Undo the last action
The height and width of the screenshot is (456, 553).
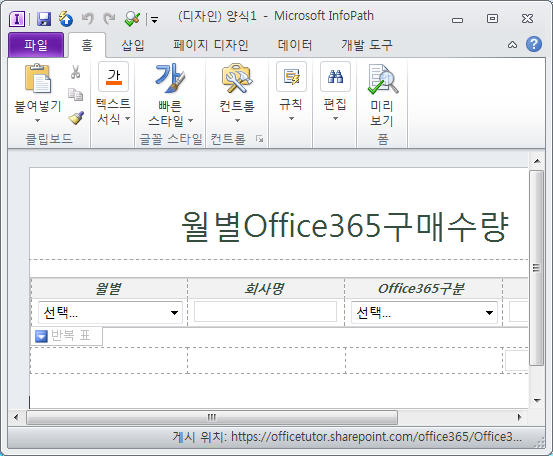pyautogui.click(x=87, y=18)
